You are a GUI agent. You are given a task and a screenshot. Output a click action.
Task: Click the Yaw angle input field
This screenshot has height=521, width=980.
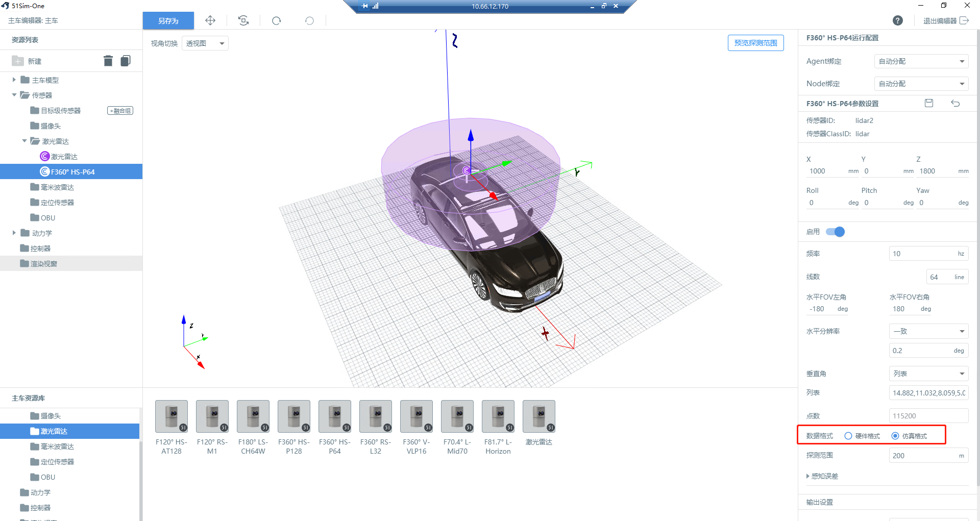coord(943,203)
